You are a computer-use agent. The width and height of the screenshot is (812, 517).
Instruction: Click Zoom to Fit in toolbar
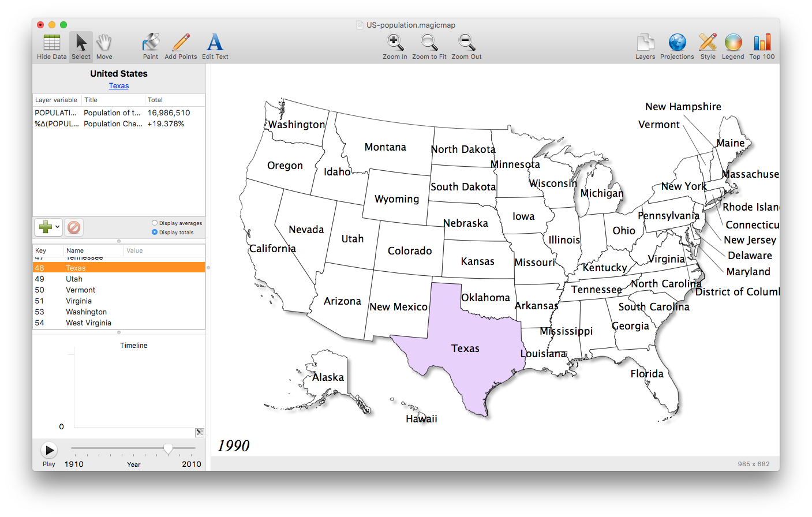click(429, 46)
